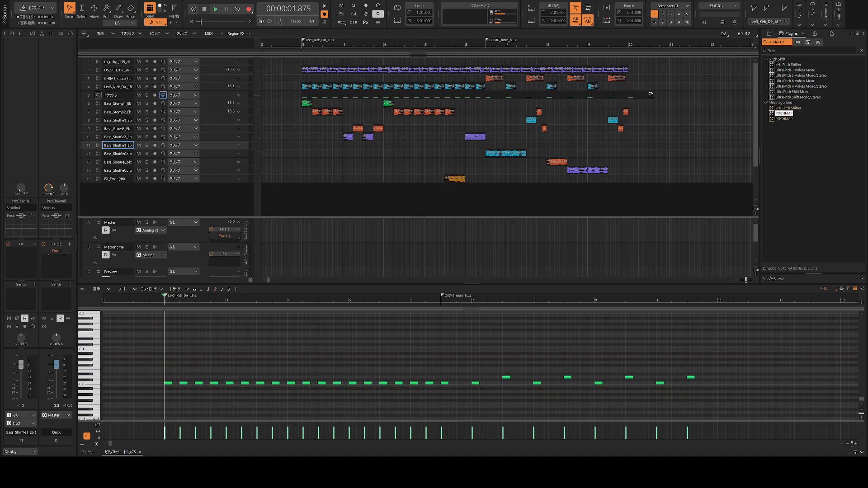Toggle the loop on/off icon
The height and width of the screenshot is (488, 868).
click(x=397, y=8)
